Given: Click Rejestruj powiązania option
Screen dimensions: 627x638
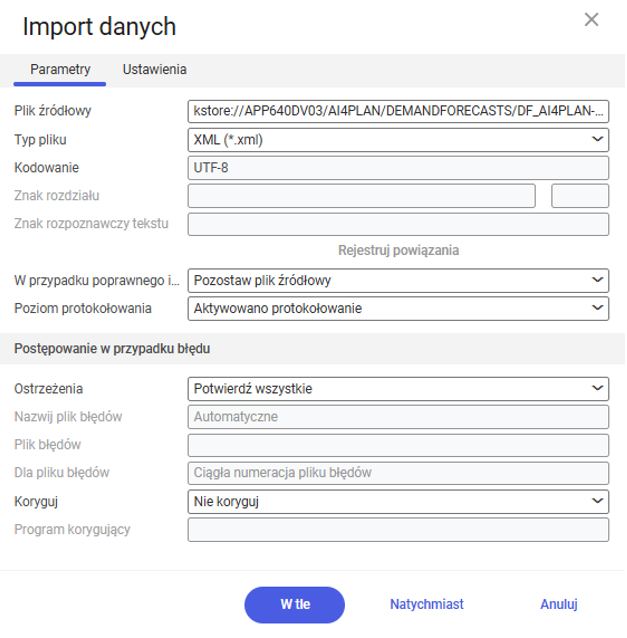Looking at the screenshot, I should [x=398, y=250].
